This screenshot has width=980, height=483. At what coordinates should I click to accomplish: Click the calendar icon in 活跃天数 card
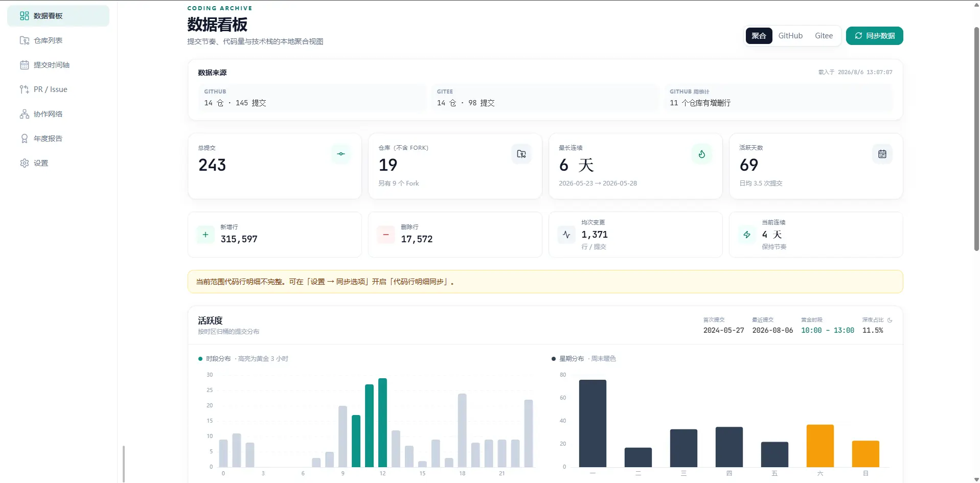pyautogui.click(x=882, y=154)
